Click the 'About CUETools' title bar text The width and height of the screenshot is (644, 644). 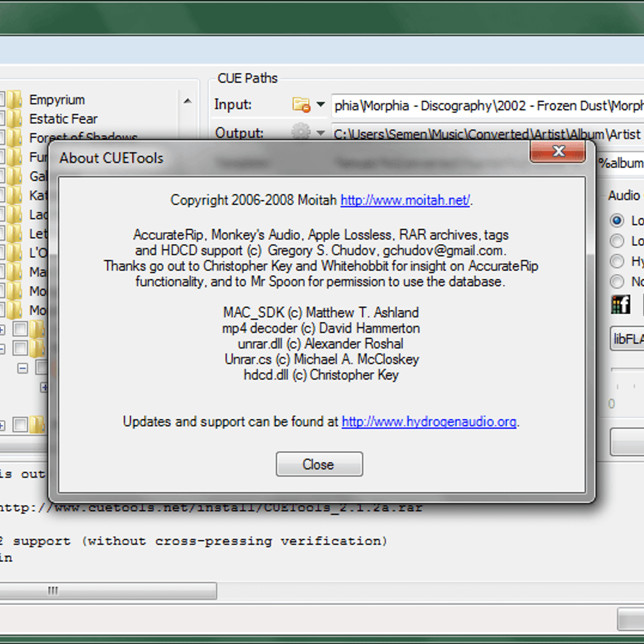point(111,158)
